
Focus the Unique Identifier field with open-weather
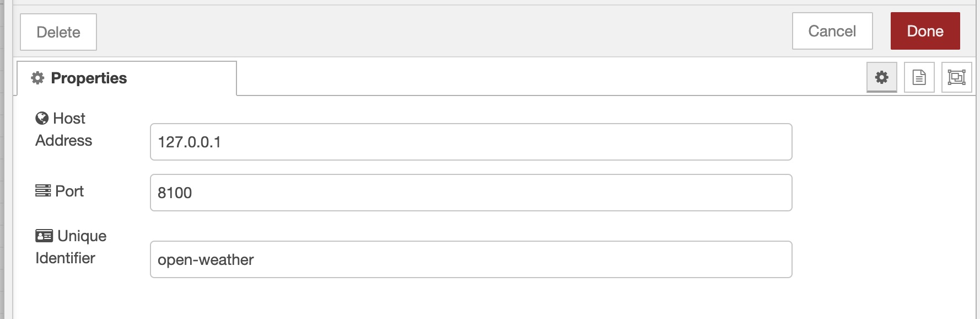tap(471, 259)
